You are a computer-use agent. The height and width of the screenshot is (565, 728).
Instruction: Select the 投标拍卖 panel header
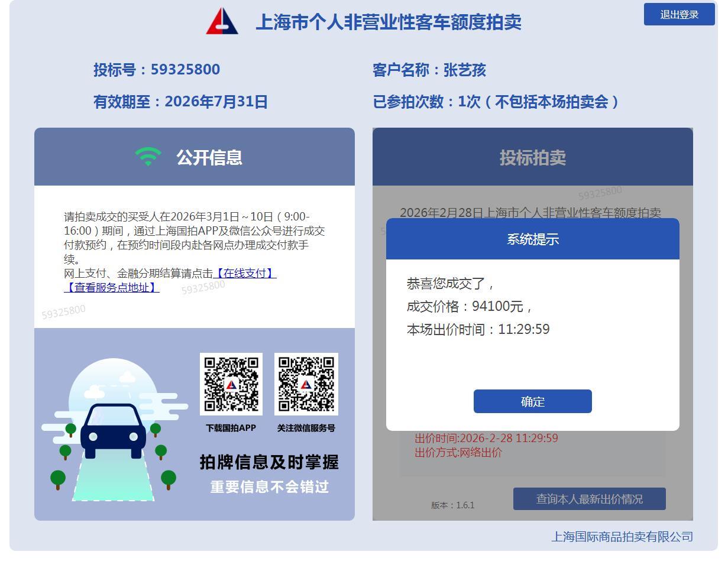tap(532, 157)
